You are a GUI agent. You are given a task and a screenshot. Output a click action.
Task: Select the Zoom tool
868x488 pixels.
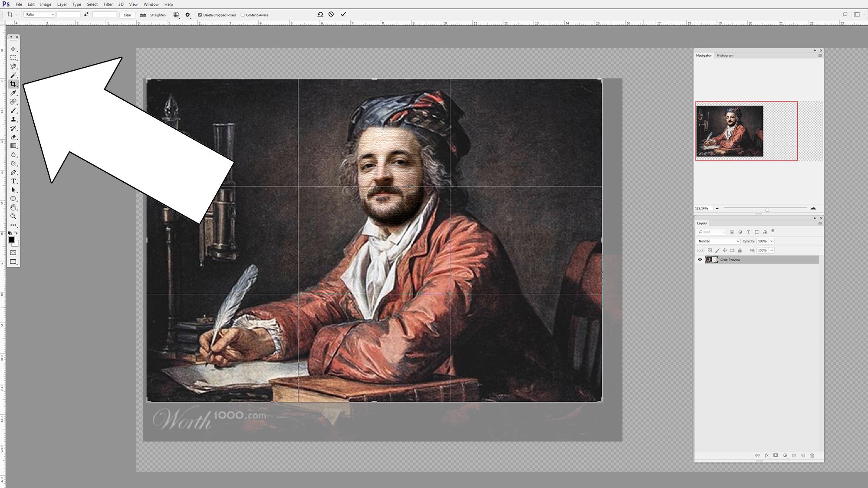(x=13, y=216)
